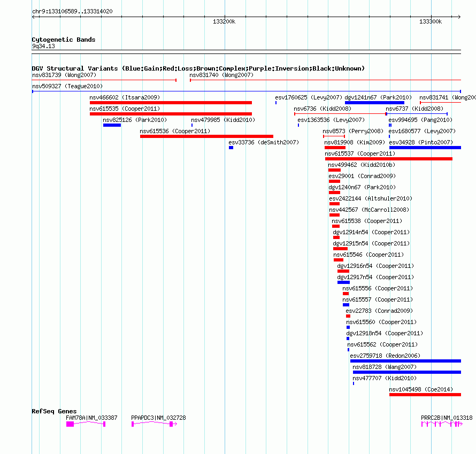Click the 133200k ruler label
The height and width of the screenshot is (454, 476).
224,21
